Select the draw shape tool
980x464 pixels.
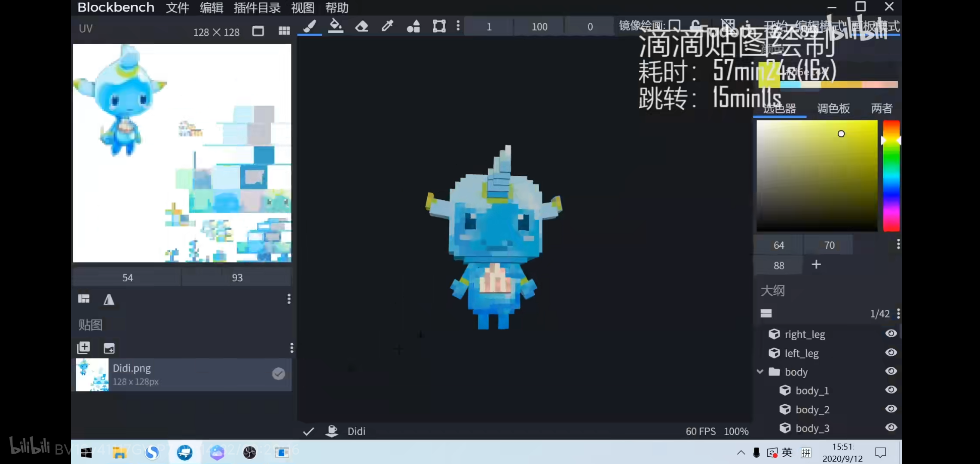pos(413,27)
